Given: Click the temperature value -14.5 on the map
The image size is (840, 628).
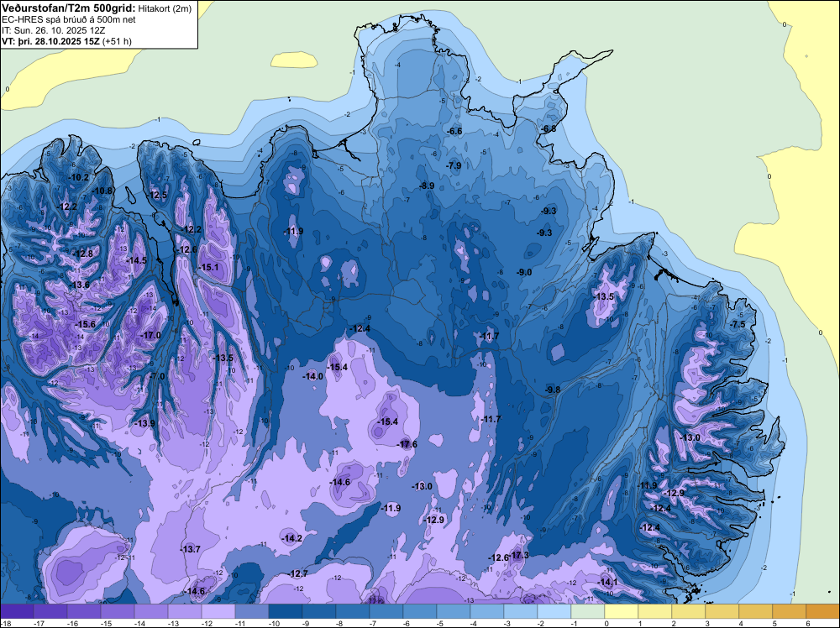Looking at the screenshot, I should pos(137,260).
